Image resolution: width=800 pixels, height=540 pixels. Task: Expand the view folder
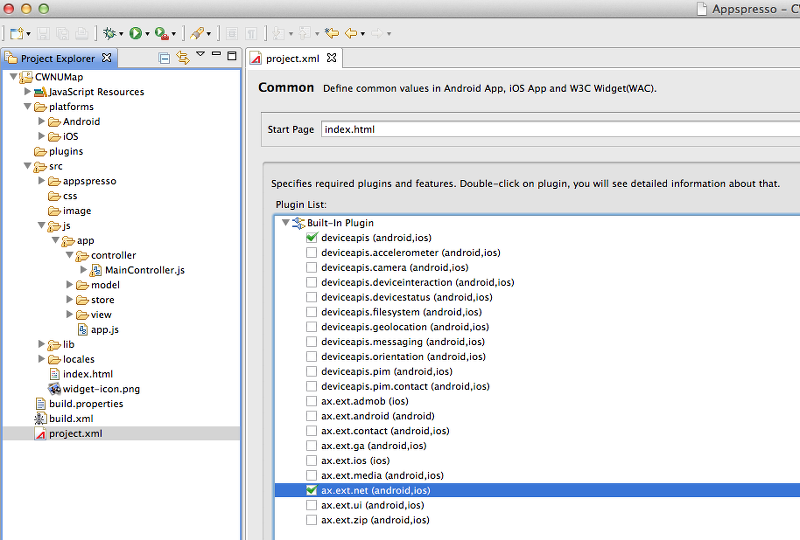(70, 314)
